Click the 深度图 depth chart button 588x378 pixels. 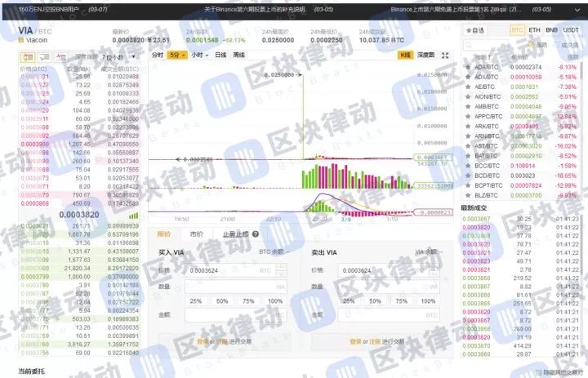click(x=425, y=56)
